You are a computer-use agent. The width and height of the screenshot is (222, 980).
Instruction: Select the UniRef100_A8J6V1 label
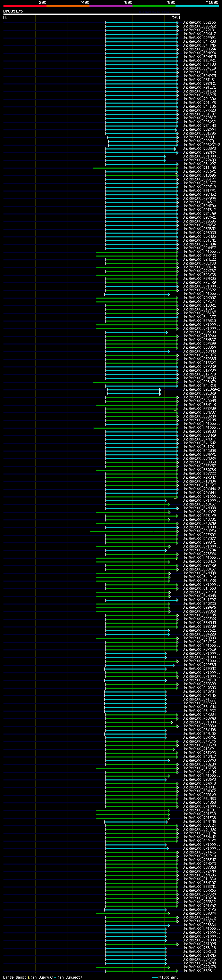(x=199, y=172)
